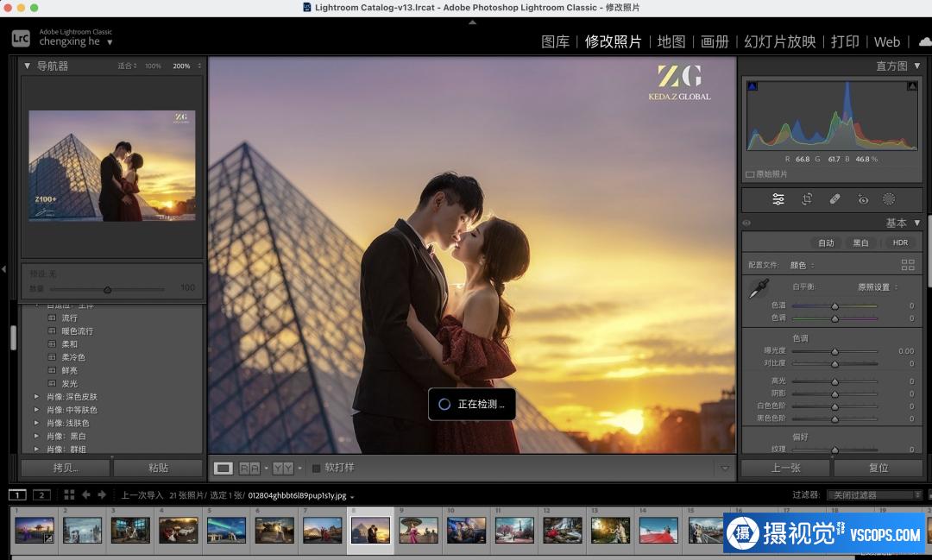Pick the white balance eyedropper tool

click(x=759, y=288)
